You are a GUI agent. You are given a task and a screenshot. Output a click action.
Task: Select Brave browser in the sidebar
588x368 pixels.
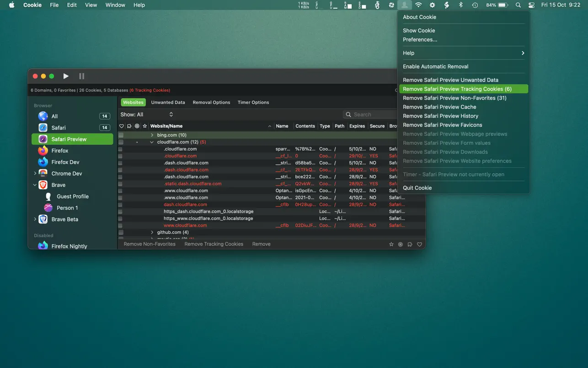(x=58, y=185)
